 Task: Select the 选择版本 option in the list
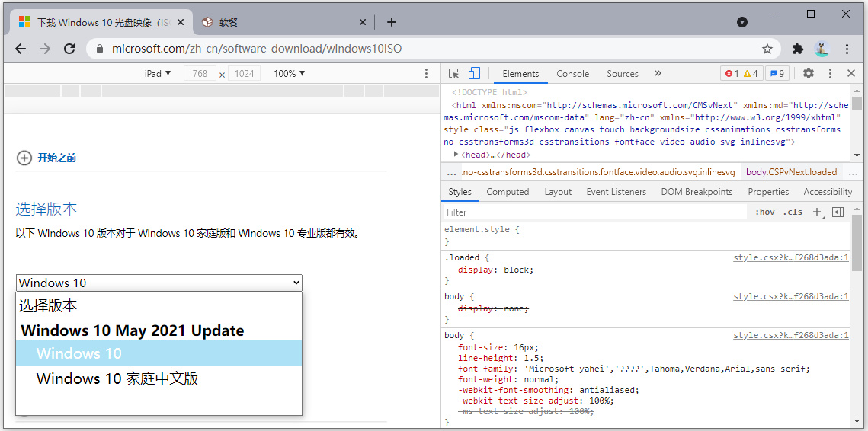point(159,305)
